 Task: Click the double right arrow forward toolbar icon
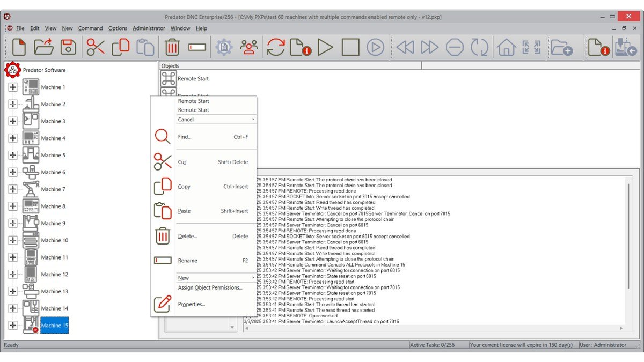click(x=430, y=47)
